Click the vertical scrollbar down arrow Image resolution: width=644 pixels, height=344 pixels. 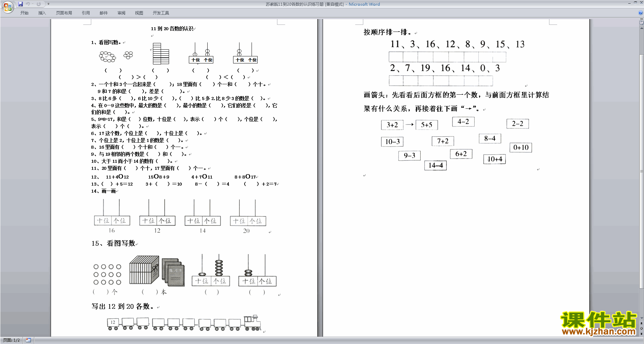point(642,318)
